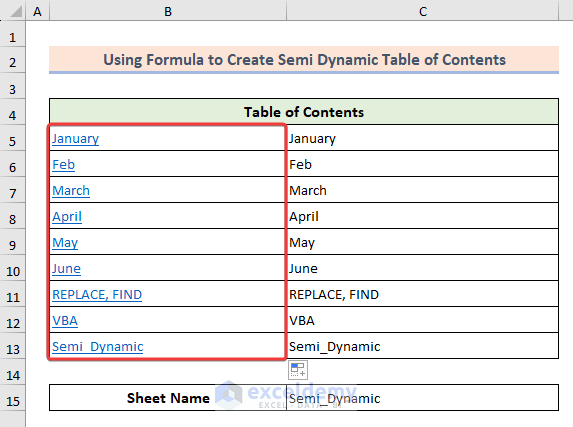Viewport: 573px width, 427px height.
Task: Open the January hyperlink
Action: [75, 139]
